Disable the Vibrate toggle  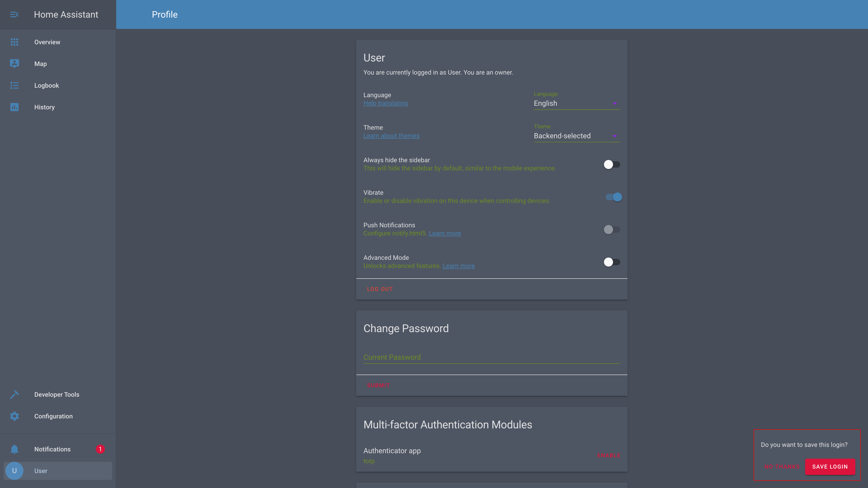pyautogui.click(x=613, y=197)
